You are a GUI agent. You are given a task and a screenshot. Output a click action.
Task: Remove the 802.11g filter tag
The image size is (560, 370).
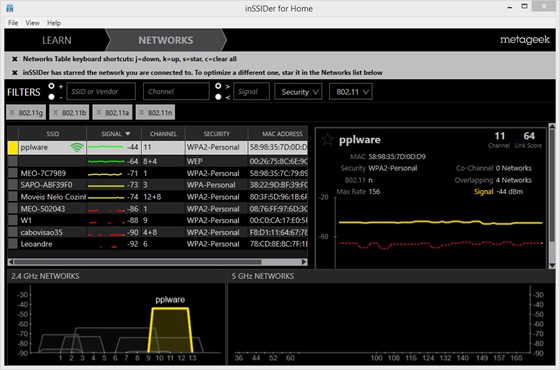[12, 113]
